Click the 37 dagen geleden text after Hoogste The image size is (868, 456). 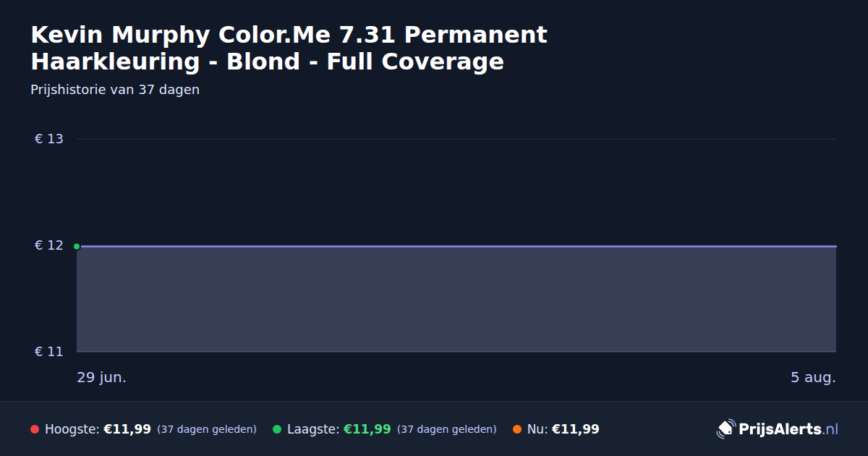[x=207, y=429]
